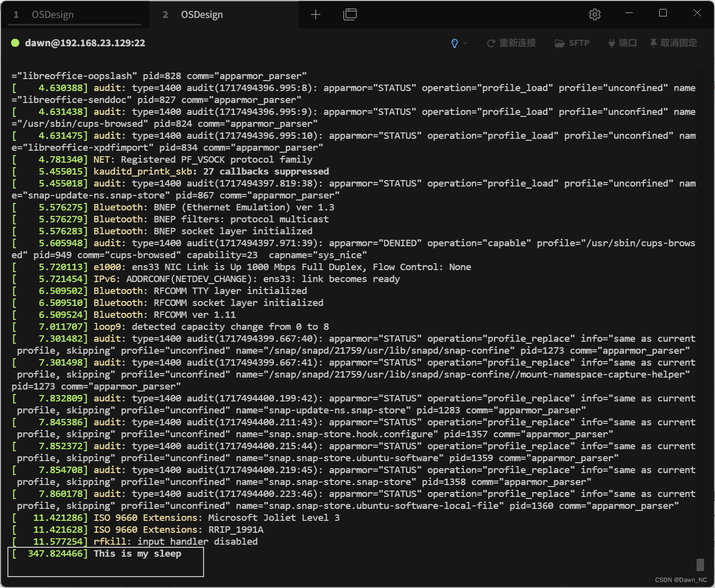Click the 重新连接 reconnect button
715x588 pixels.
(511, 43)
